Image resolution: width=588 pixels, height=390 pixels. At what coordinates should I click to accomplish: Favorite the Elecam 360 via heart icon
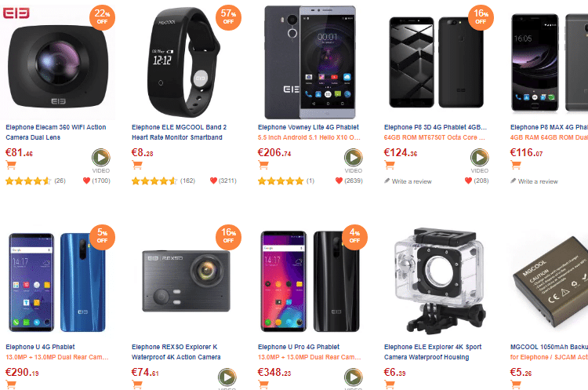coord(86,181)
